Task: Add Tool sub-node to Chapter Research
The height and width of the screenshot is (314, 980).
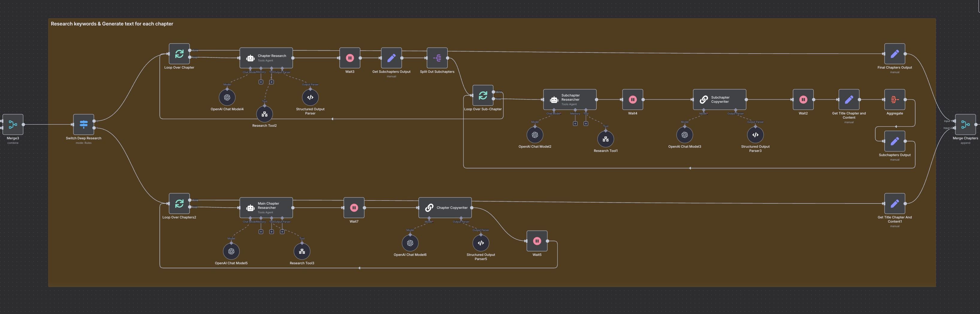Action: pos(272,82)
